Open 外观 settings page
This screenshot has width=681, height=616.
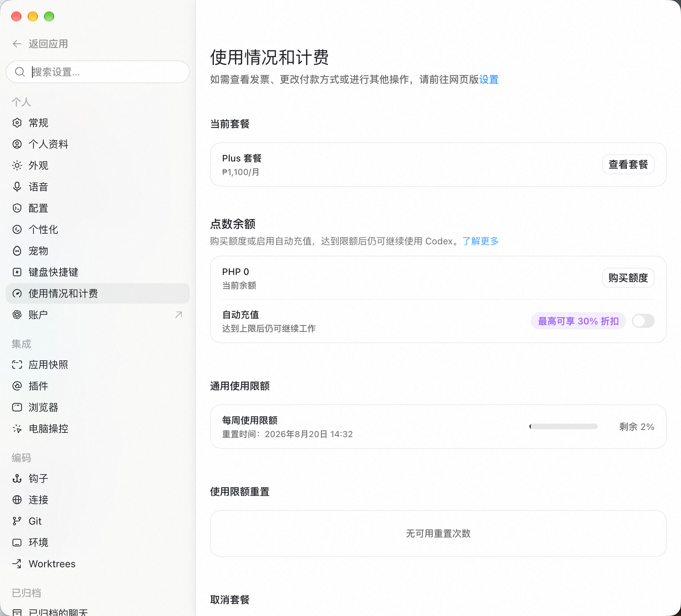click(x=98, y=165)
